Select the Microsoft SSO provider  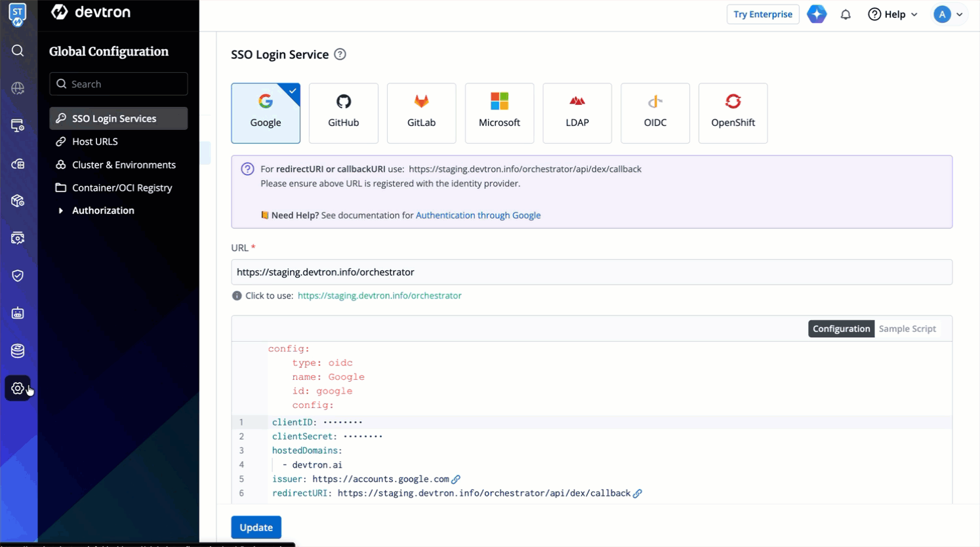coord(499,113)
